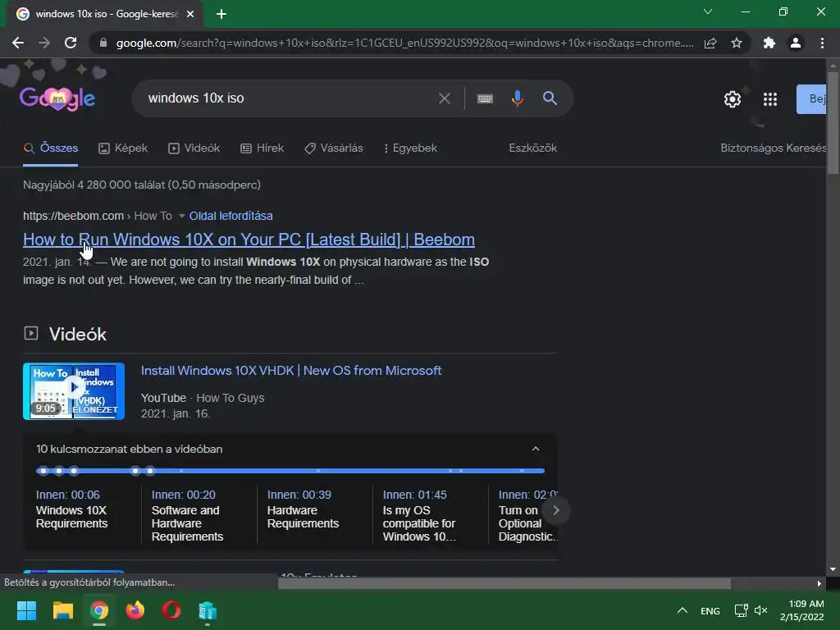
Task: Reload the current page
Action: pos(71,43)
